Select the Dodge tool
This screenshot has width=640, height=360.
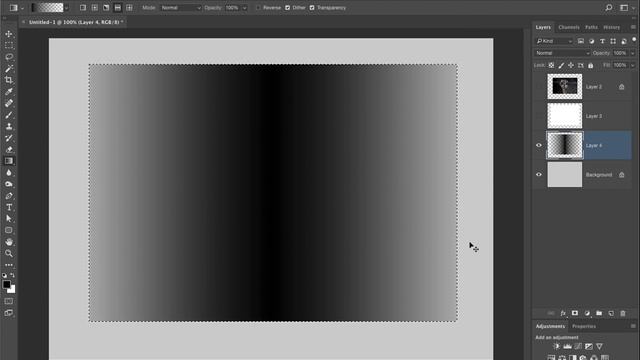coord(9,184)
